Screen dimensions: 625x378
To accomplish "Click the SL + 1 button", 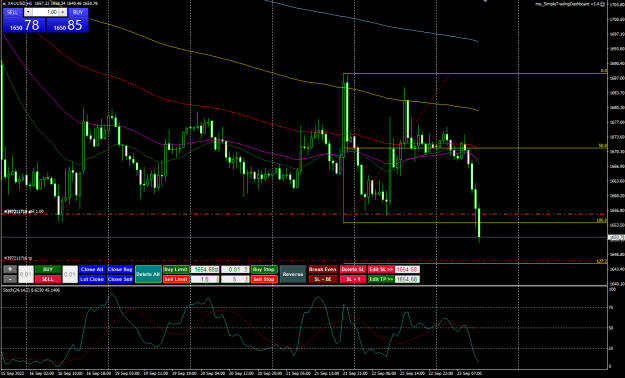I will pos(353,279).
